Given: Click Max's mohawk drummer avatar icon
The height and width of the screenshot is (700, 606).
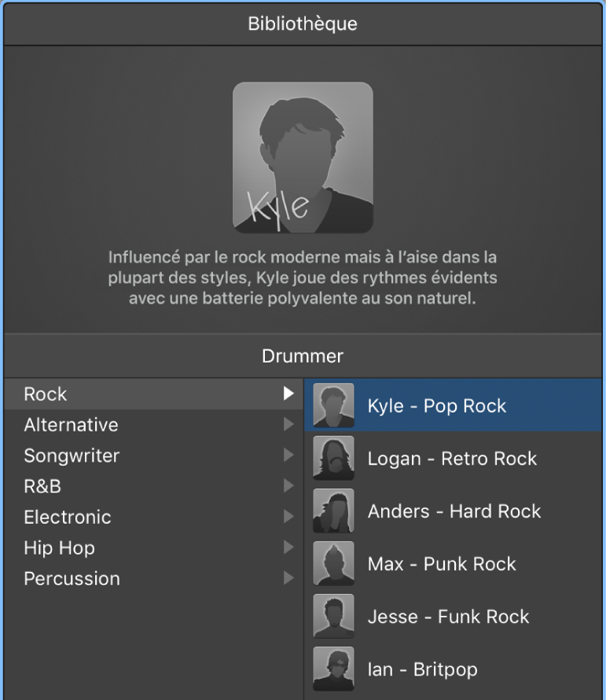Looking at the screenshot, I should (x=333, y=563).
